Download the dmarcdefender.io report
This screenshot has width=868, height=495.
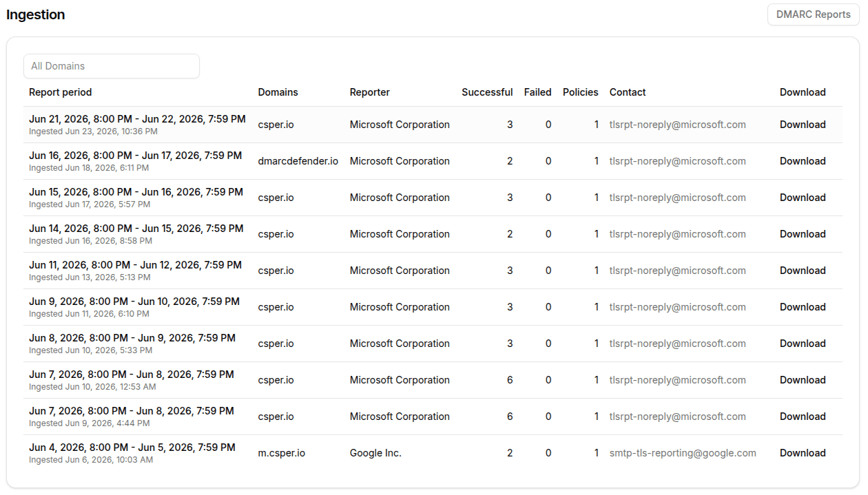coord(803,161)
